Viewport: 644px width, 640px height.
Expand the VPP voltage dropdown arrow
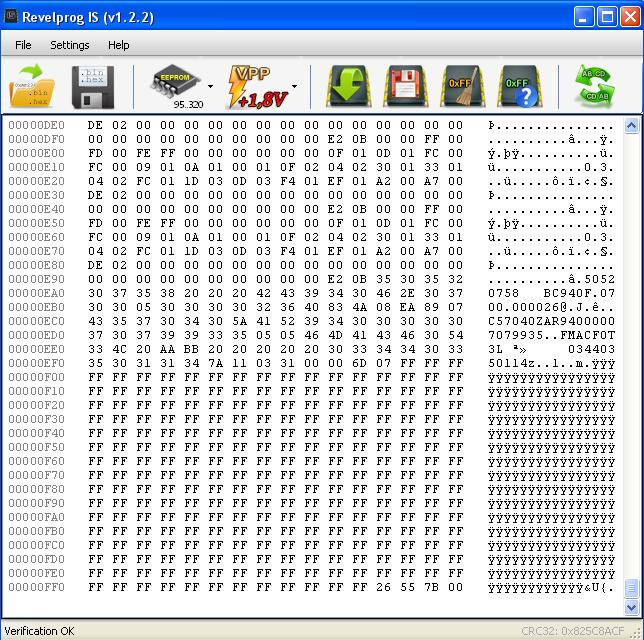(x=294, y=86)
